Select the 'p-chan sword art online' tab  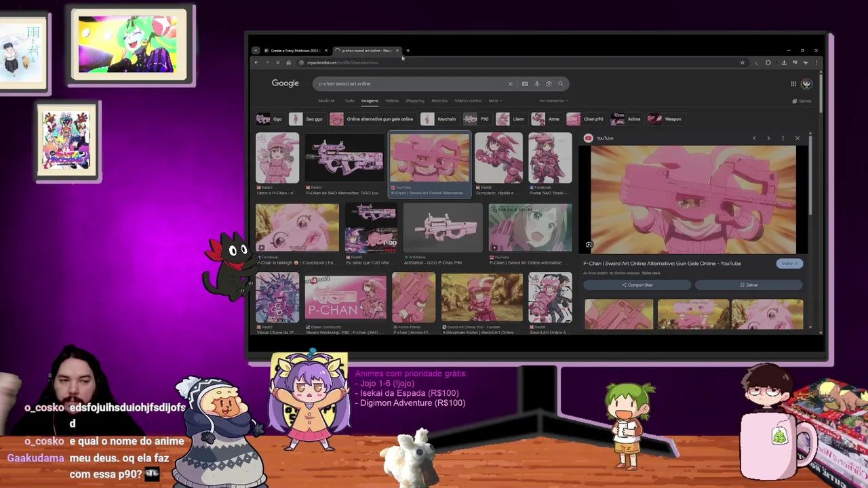tap(366, 50)
